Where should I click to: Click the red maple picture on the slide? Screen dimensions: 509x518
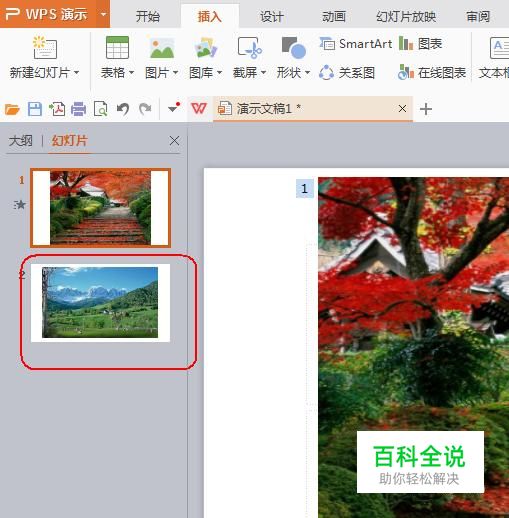click(x=413, y=347)
